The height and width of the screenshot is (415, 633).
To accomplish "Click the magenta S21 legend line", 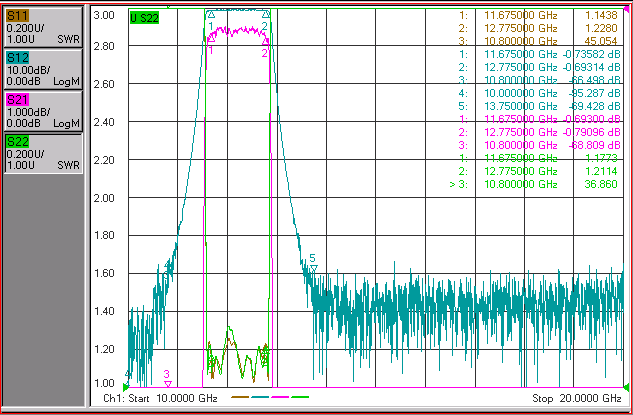I will [x=280, y=397].
